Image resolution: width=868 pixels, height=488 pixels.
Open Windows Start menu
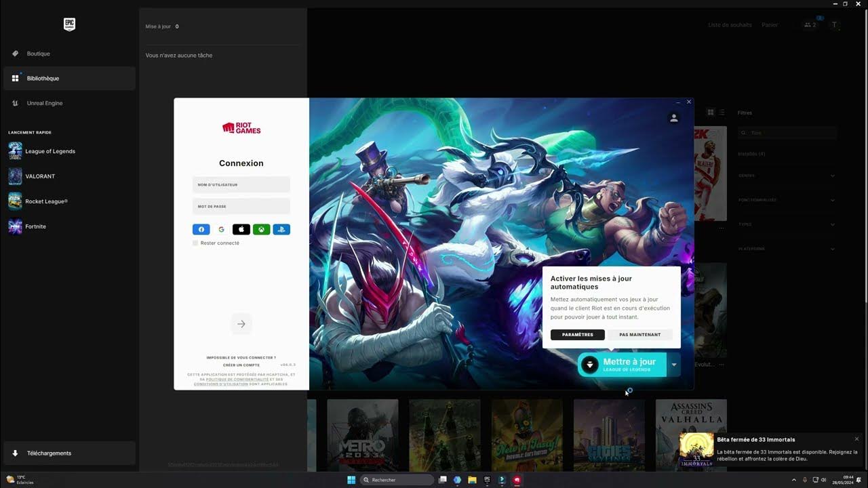pos(351,480)
